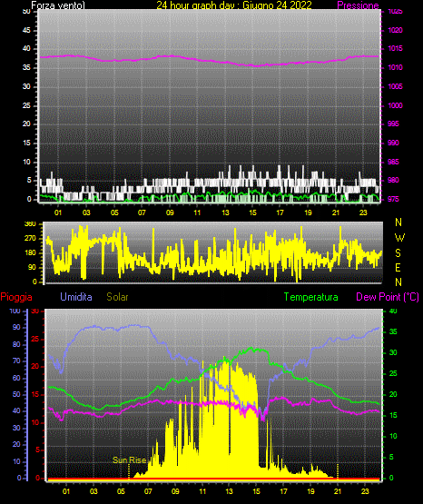Click the '1000' pressure axis value

(x=396, y=105)
